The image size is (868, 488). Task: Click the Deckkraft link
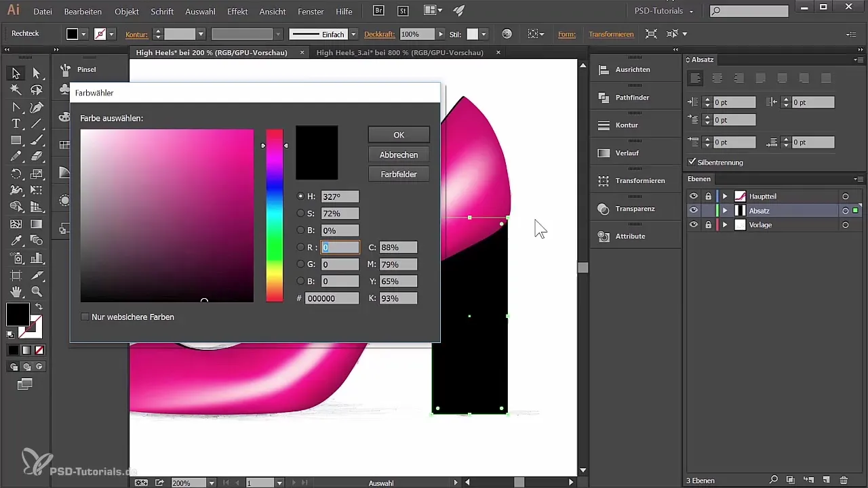pyautogui.click(x=380, y=34)
